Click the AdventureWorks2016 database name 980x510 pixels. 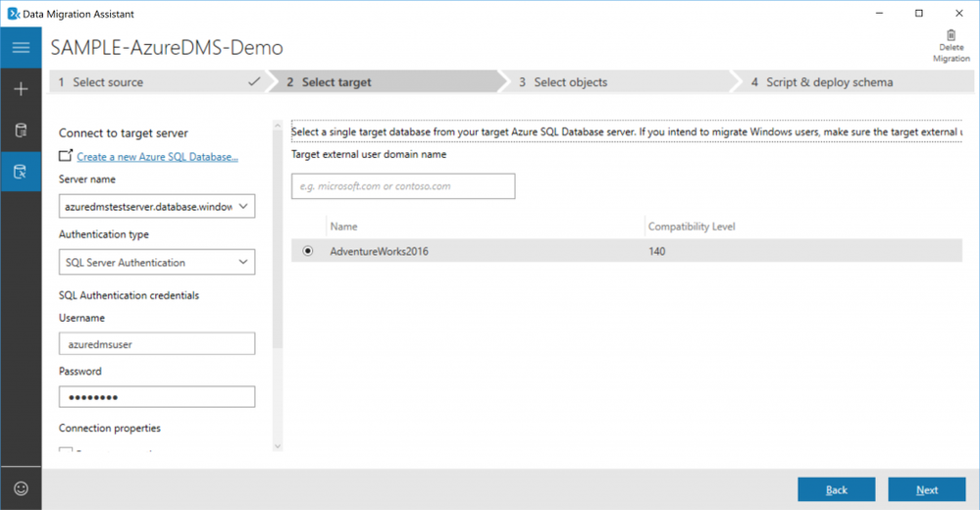click(379, 251)
